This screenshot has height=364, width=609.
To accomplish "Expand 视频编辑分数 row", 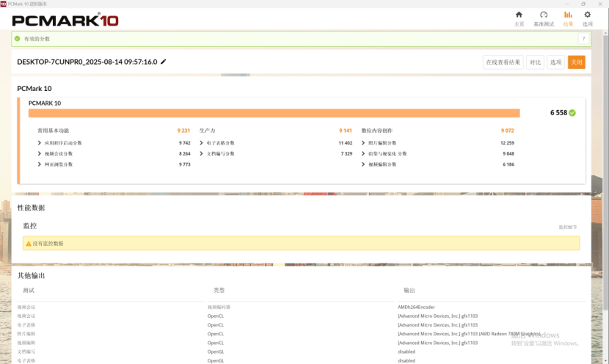I will coord(364,164).
